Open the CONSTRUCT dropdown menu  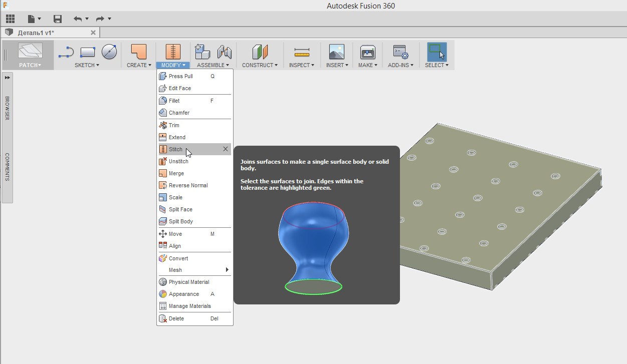point(260,65)
